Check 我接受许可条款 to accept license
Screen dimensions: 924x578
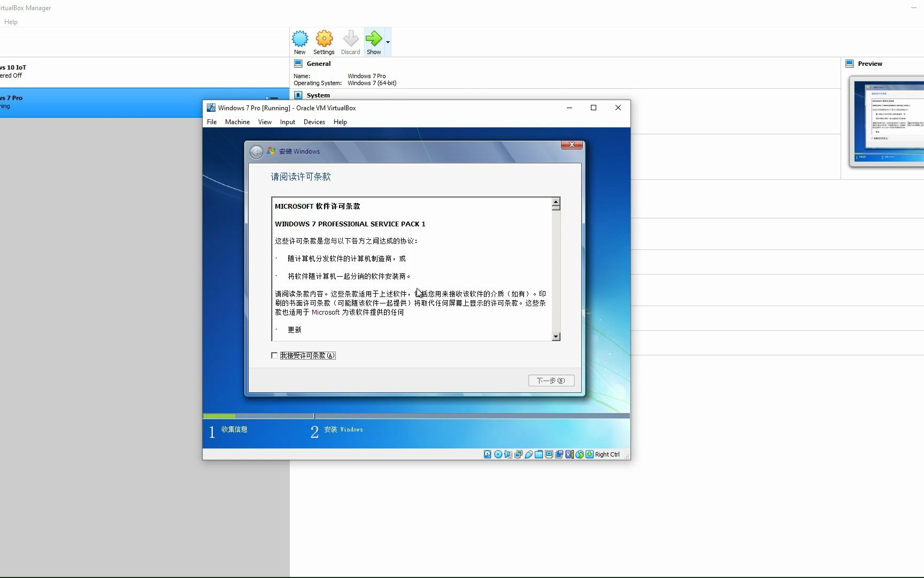coord(274,355)
